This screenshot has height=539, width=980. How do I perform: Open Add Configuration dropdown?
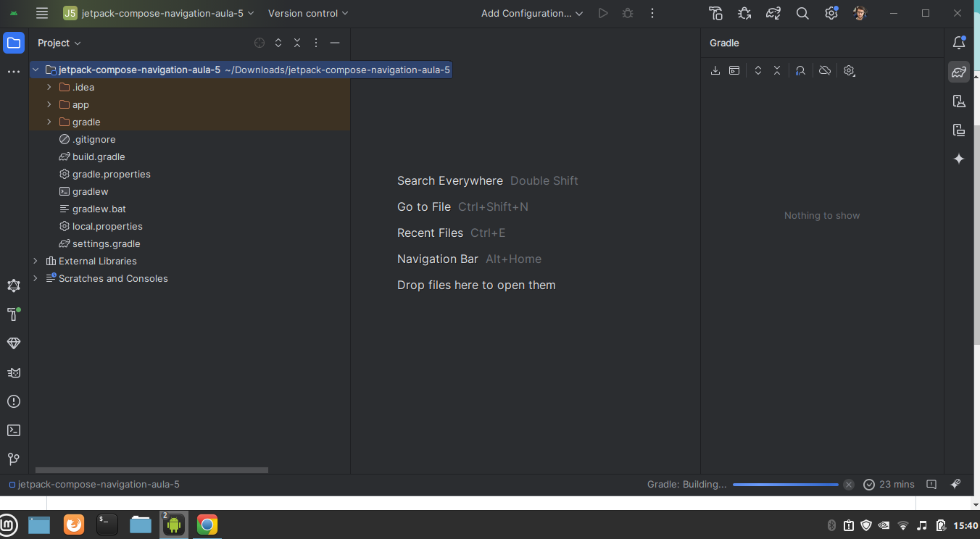pyautogui.click(x=532, y=13)
